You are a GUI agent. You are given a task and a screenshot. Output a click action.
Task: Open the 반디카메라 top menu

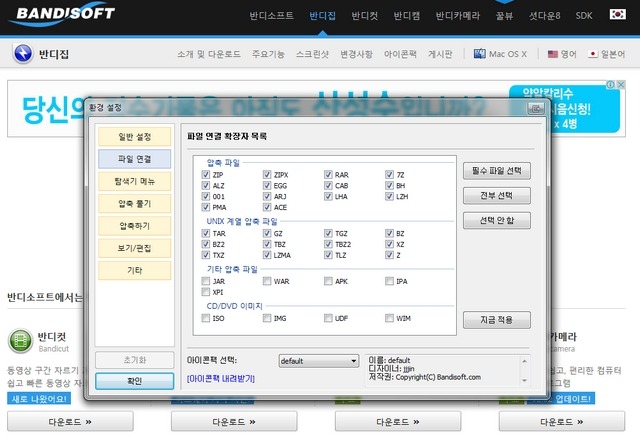point(458,16)
